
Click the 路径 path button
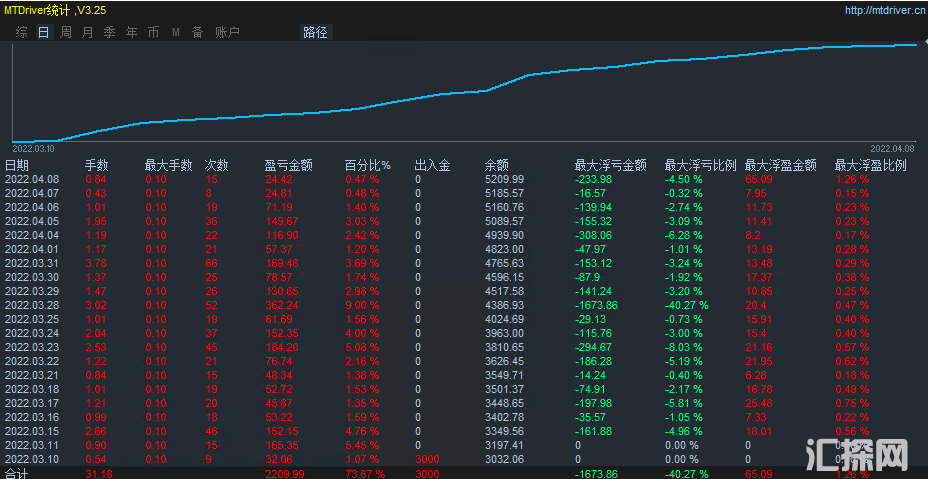click(x=315, y=33)
